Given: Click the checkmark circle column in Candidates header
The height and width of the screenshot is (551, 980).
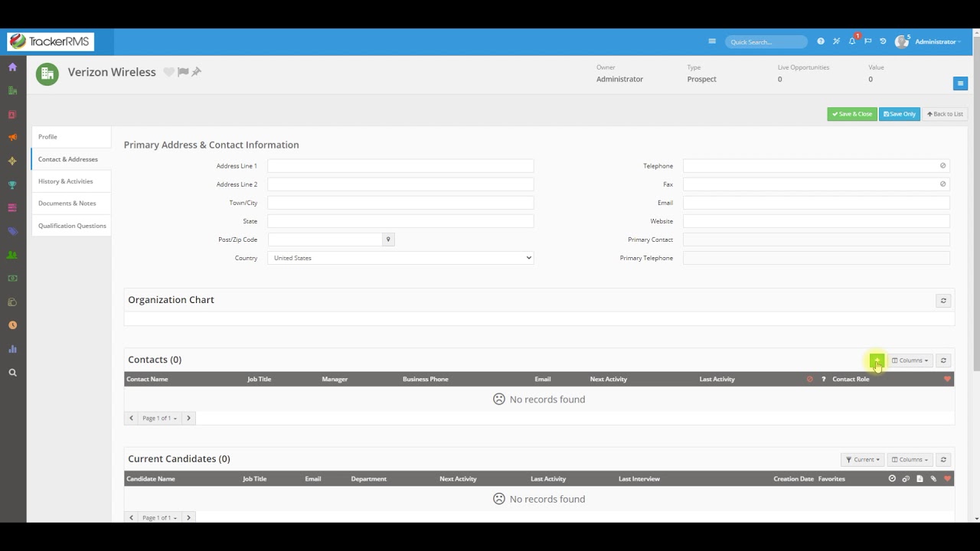Looking at the screenshot, I should pyautogui.click(x=892, y=478).
